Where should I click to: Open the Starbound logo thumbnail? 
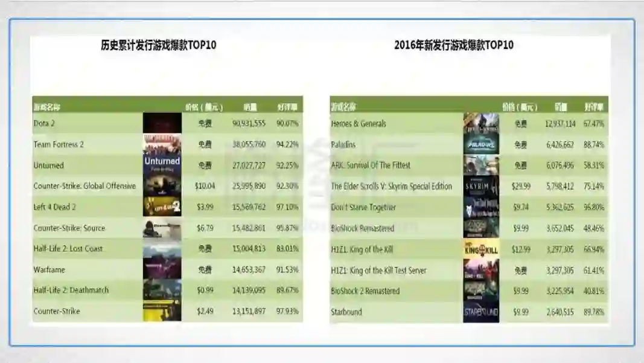pos(481,312)
